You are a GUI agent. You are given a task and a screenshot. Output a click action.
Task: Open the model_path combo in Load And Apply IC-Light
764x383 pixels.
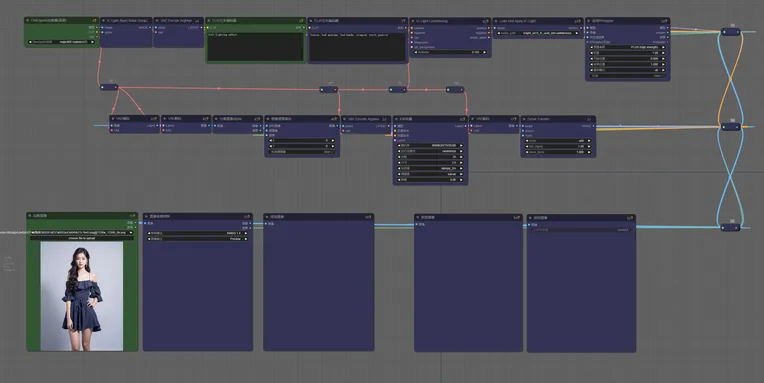537,33
